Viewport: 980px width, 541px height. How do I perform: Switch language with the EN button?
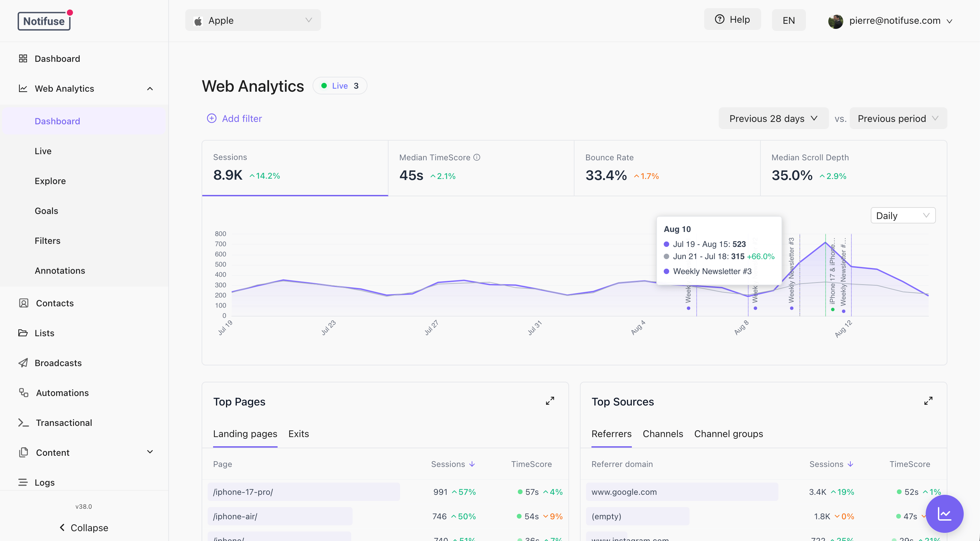(x=788, y=20)
